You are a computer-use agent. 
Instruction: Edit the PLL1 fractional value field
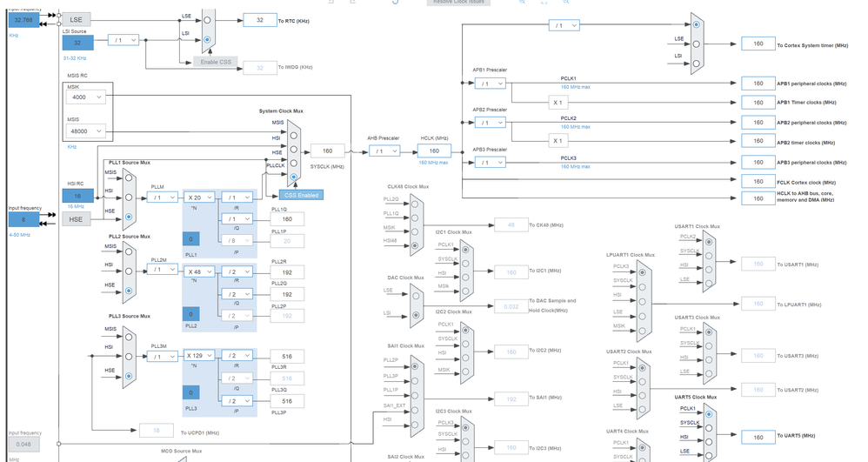point(191,239)
